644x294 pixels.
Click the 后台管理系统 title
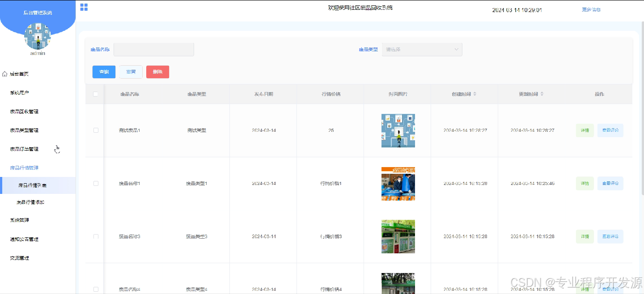pos(38,13)
